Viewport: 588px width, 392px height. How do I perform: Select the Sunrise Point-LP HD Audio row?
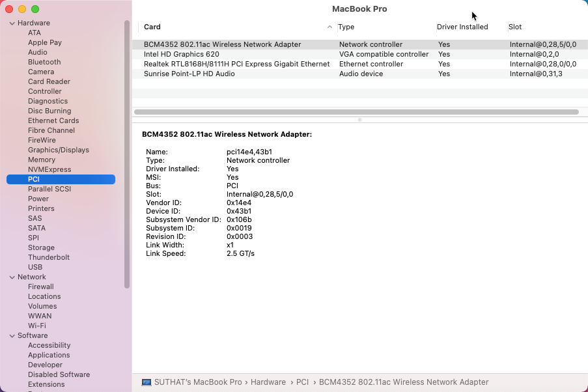tap(360, 74)
